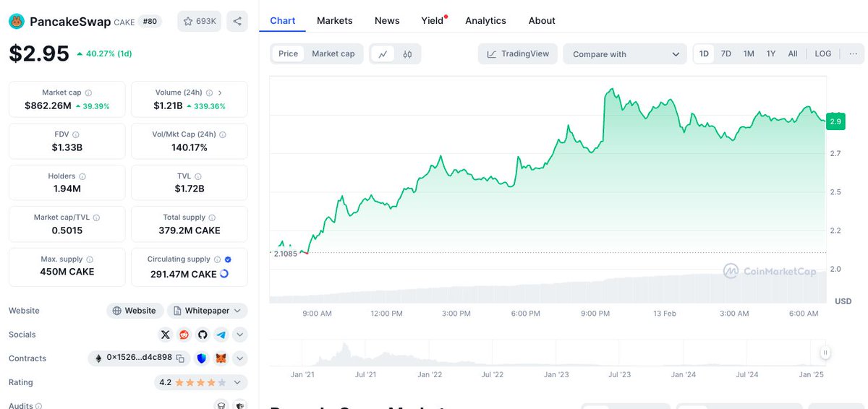868x409 pixels.
Task: Select the 1D time range
Action: (x=704, y=53)
